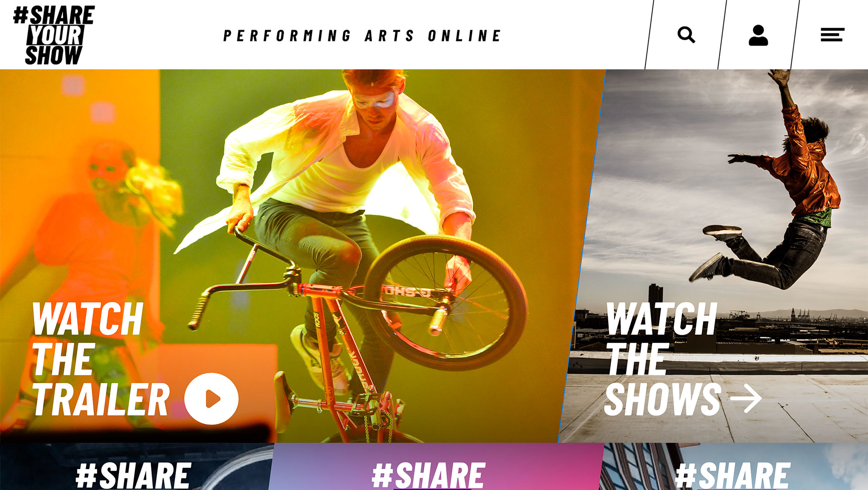Click the arrow beside Watch The Shows
The width and height of the screenshot is (868, 490).
click(746, 398)
